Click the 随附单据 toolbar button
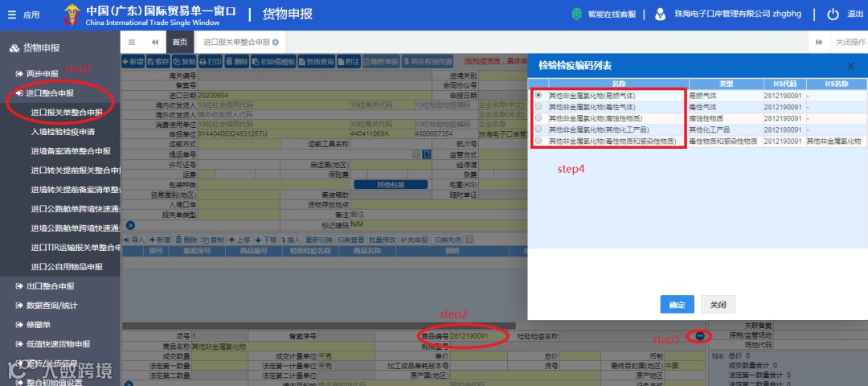 pos(382,62)
